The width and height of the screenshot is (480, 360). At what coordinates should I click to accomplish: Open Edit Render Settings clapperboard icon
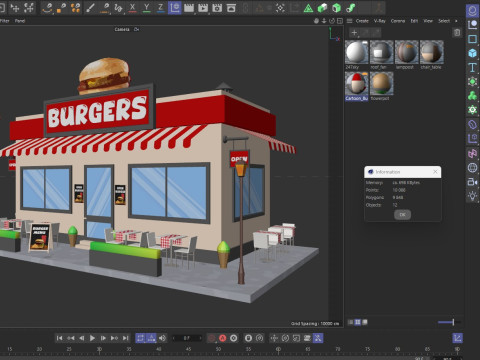pyautogui.click(x=217, y=8)
